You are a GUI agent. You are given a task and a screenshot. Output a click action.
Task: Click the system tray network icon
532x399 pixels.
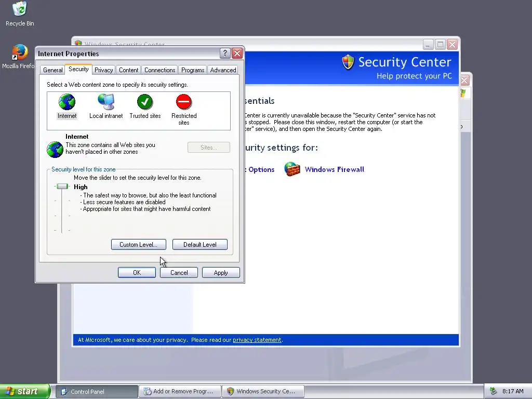coord(494,391)
